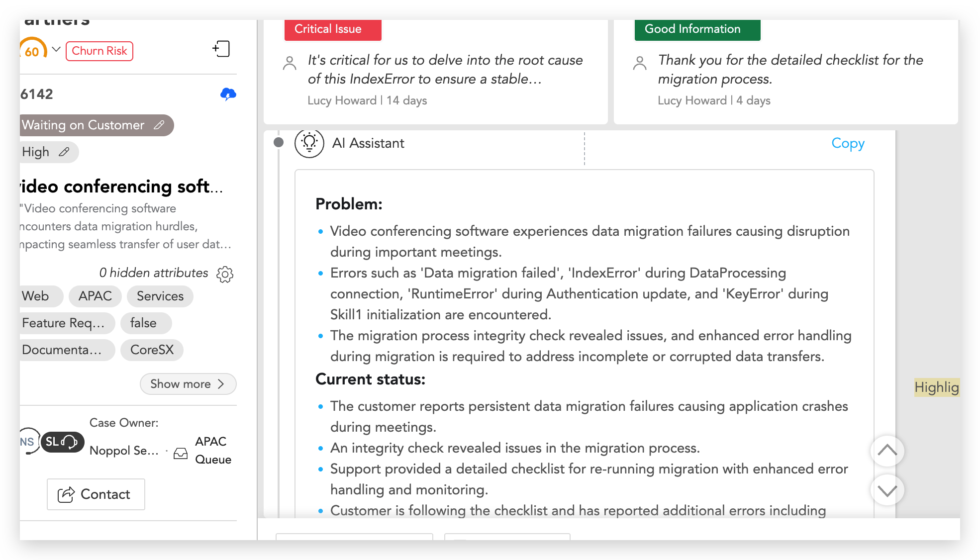Click the Churn Risk label
Image resolution: width=980 pixels, height=560 pixels.
click(99, 51)
